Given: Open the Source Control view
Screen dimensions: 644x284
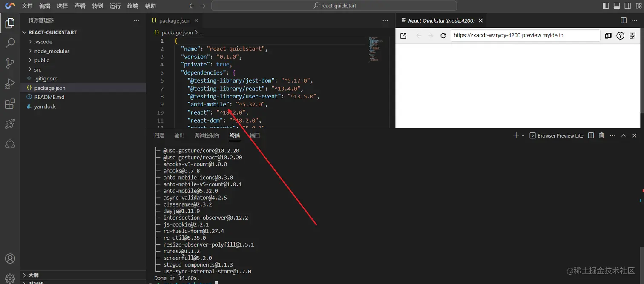Looking at the screenshot, I should click(x=10, y=63).
